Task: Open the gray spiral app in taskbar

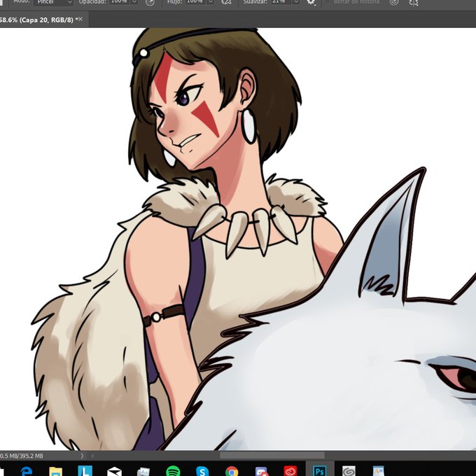Action: [349, 471]
